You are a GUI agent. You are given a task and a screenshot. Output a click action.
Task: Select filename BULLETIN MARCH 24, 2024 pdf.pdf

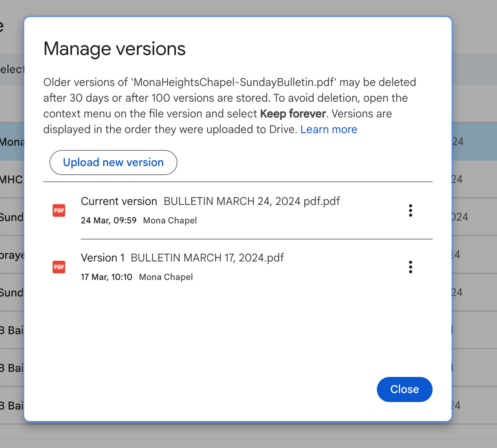click(251, 201)
